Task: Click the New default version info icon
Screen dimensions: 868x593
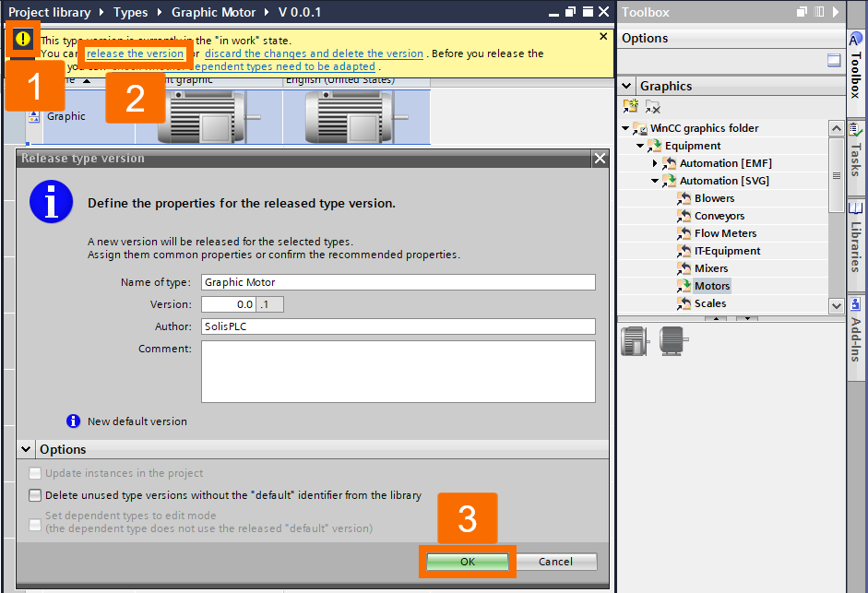Action: 73,421
